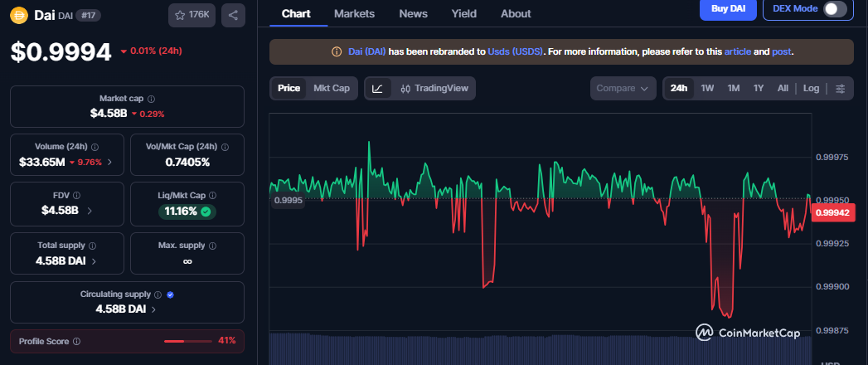Viewport: 868px width, 365px height.
Task: Open FDV info icon
Action: 76,195
